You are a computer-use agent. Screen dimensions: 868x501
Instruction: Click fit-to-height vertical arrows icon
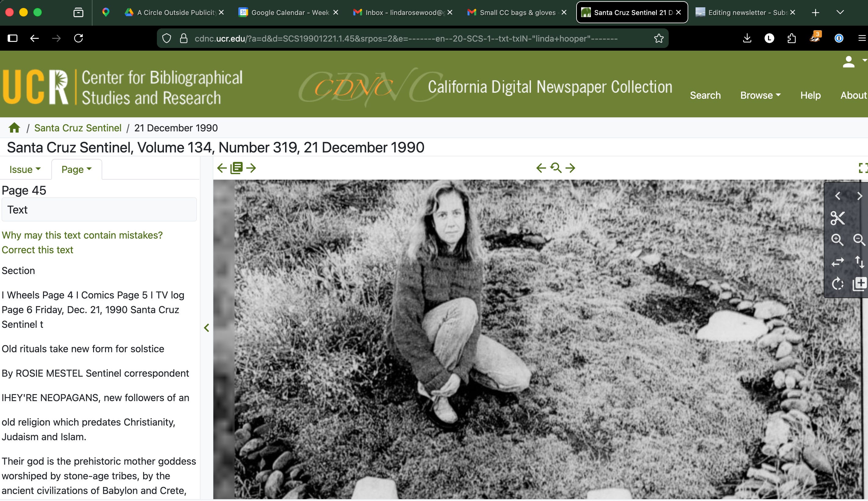(x=859, y=262)
